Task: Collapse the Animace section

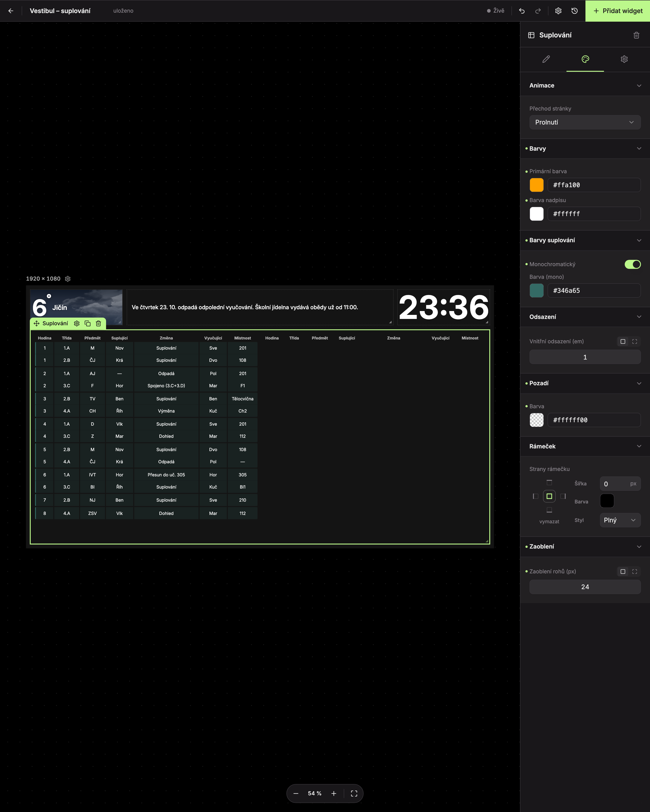Action: (585, 85)
